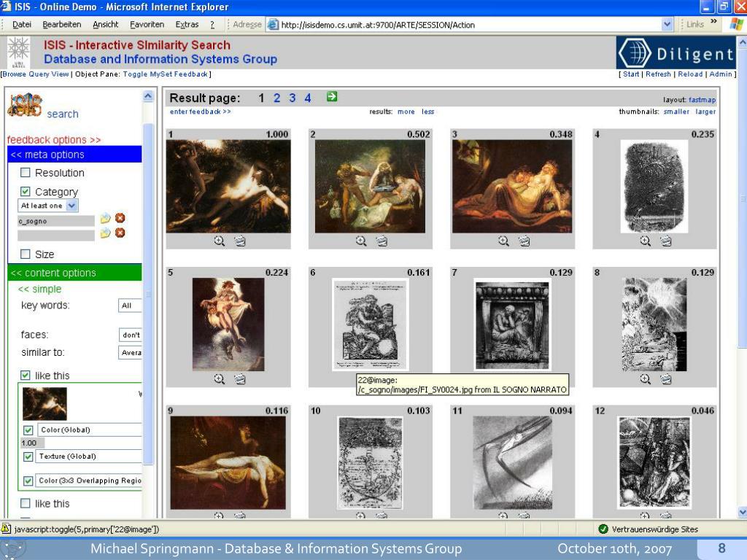Uncheck the first 'like this' checkbox

(x=26, y=376)
